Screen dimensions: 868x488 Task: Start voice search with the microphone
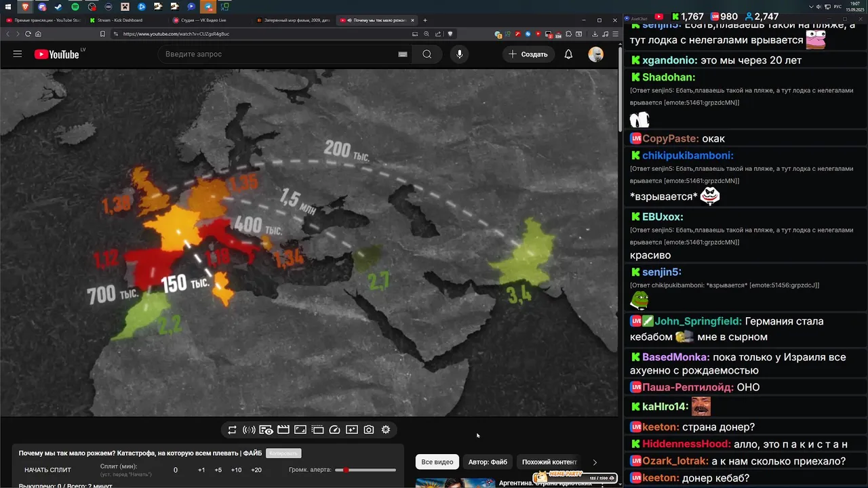click(460, 54)
